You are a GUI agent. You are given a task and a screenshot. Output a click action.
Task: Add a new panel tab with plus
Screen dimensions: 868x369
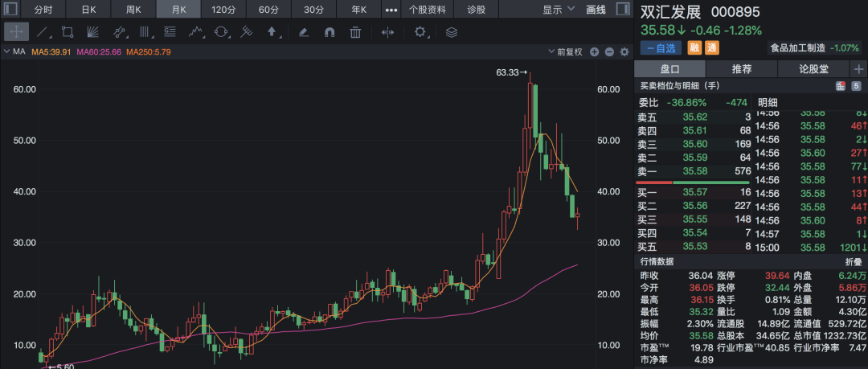[x=859, y=69]
